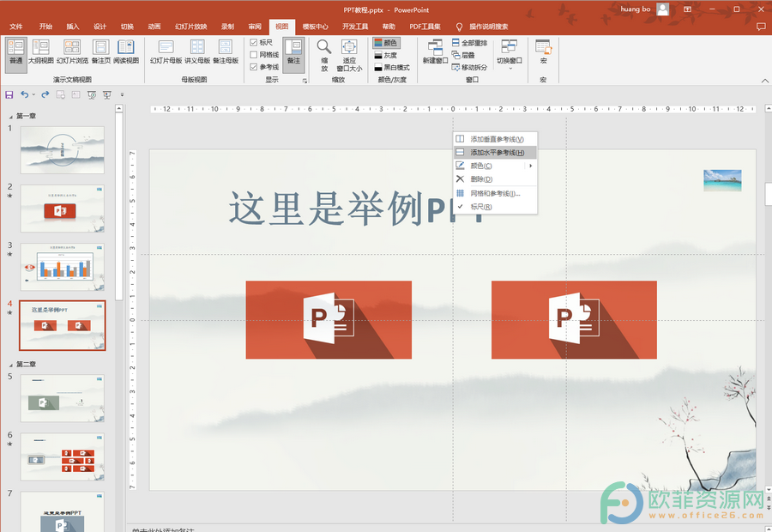Select the beach photo on slide
772x532 pixels.
coord(722,180)
